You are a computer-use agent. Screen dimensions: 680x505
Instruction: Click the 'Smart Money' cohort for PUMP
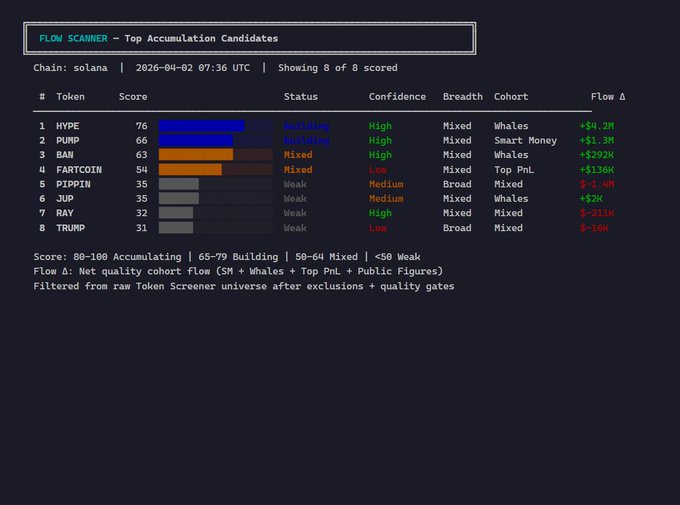pyautogui.click(x=525, y=141)
